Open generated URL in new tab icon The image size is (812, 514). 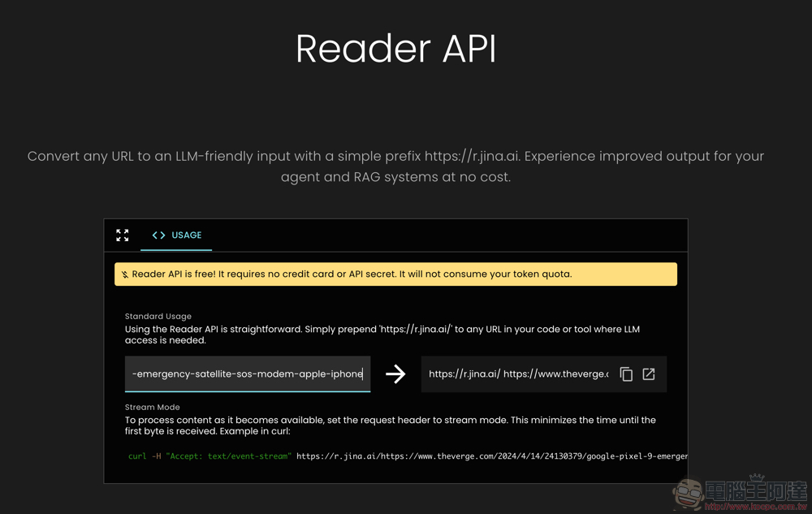648,374
